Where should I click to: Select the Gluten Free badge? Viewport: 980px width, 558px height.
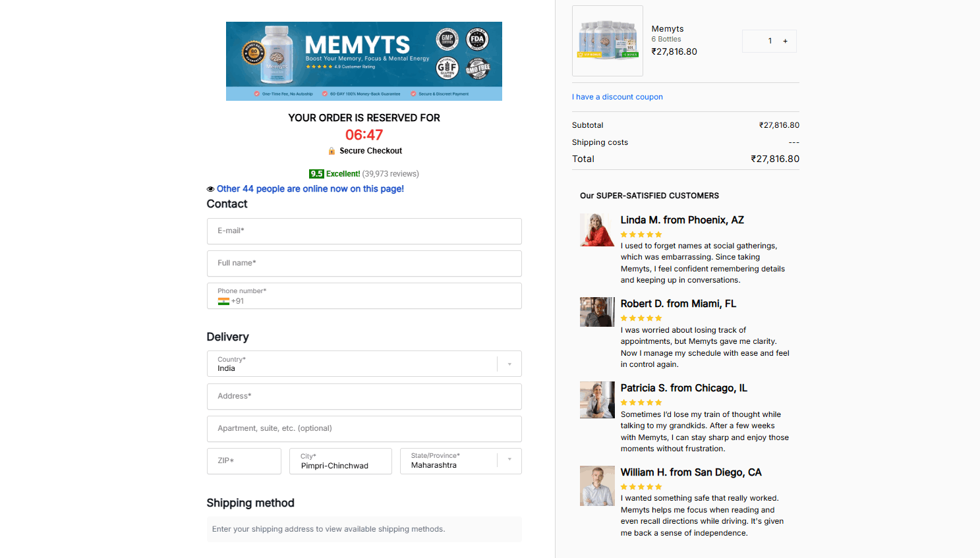tap(447, 69)
